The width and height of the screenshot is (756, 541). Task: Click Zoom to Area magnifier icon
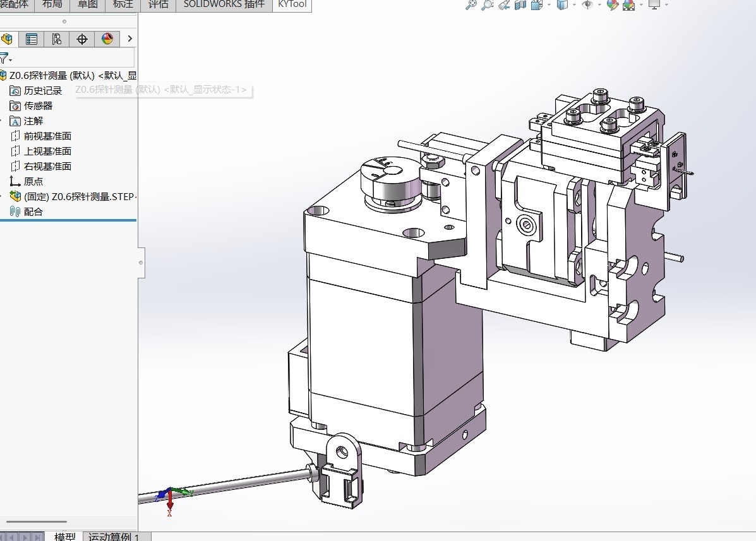[x=488, y=5]
